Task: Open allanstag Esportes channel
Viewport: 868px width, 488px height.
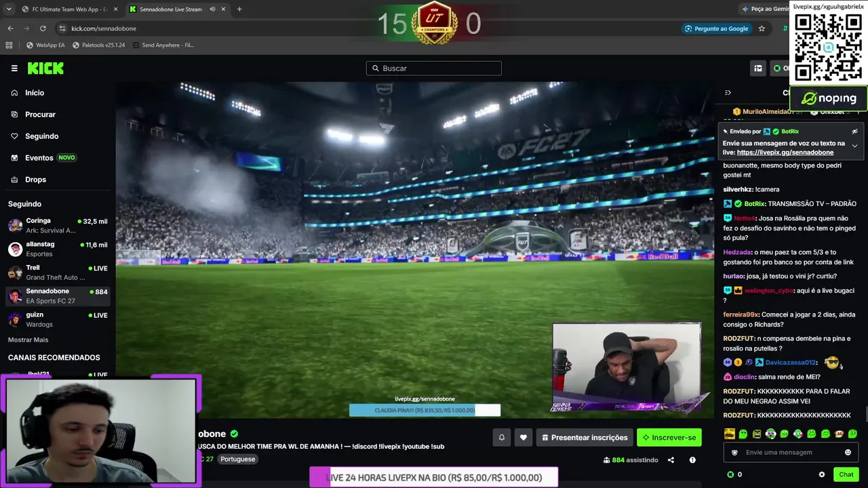Action: tap(58, 249)
